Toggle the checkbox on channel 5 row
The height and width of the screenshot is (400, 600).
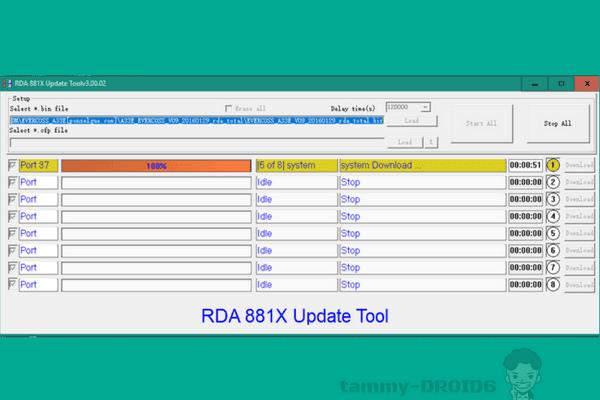click(x=12, y=233)
